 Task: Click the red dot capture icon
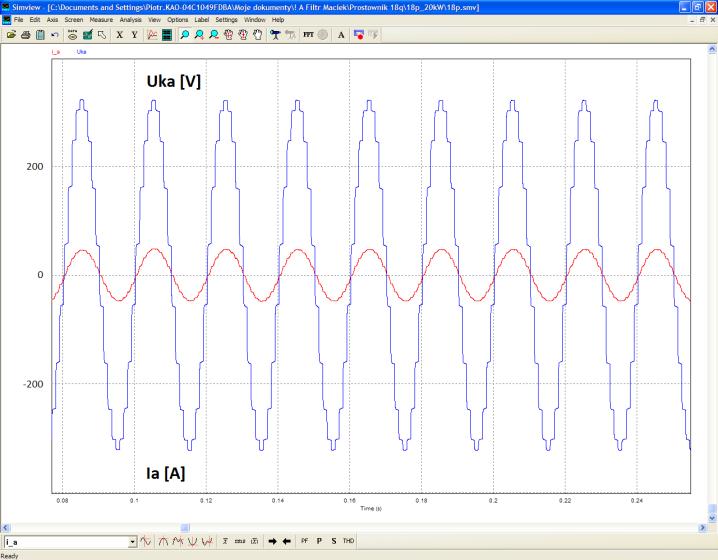pos(359,34)
